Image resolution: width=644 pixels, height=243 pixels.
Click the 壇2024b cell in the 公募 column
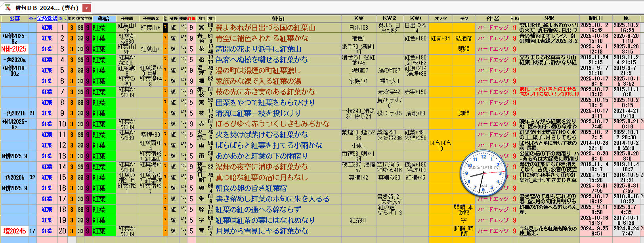tap(15, 231)
